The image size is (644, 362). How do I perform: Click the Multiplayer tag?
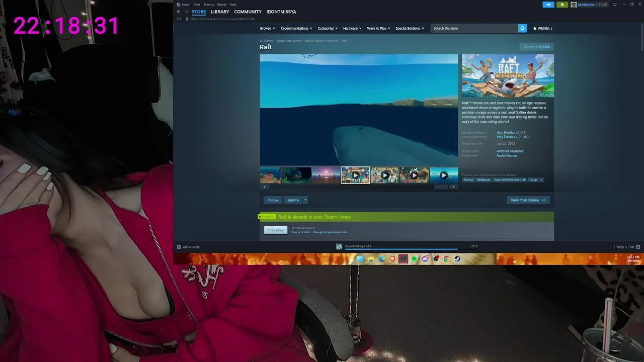484,179
